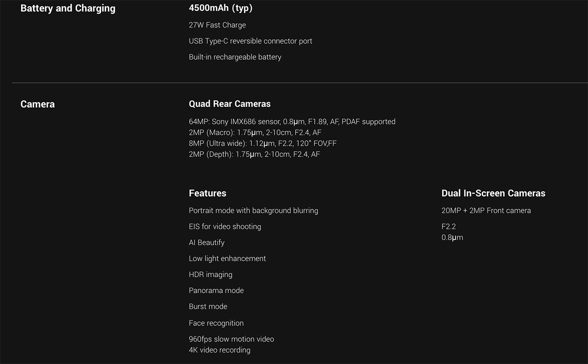588x364 pixels.
Task: Select the 20MP + 2MP Front camera text
Action: point(486,210)
